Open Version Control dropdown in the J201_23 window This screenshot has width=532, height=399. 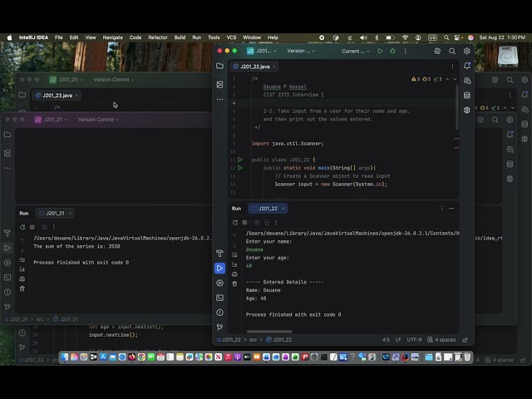[114, 80]
